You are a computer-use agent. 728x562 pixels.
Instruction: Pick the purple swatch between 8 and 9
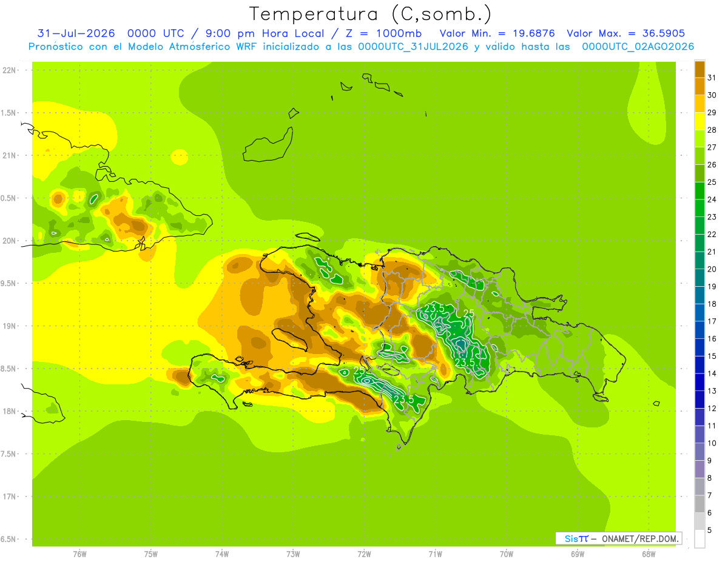coord(699,469)
